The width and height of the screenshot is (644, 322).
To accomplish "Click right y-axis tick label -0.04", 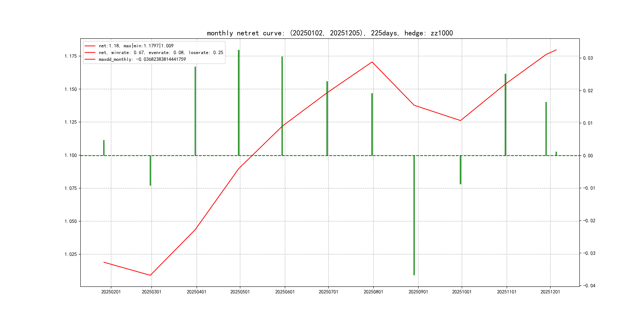I will click(x=589, y=285).
